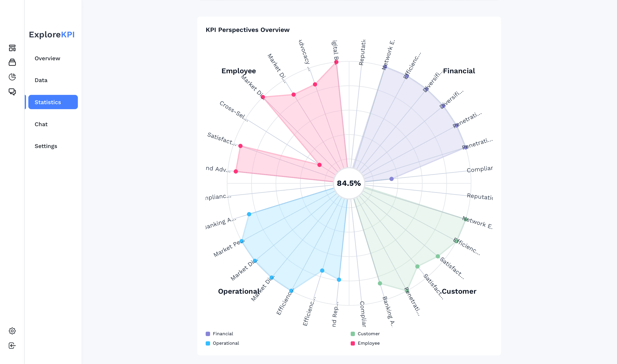Click the pie chart statistics icon

pos(12,77)
